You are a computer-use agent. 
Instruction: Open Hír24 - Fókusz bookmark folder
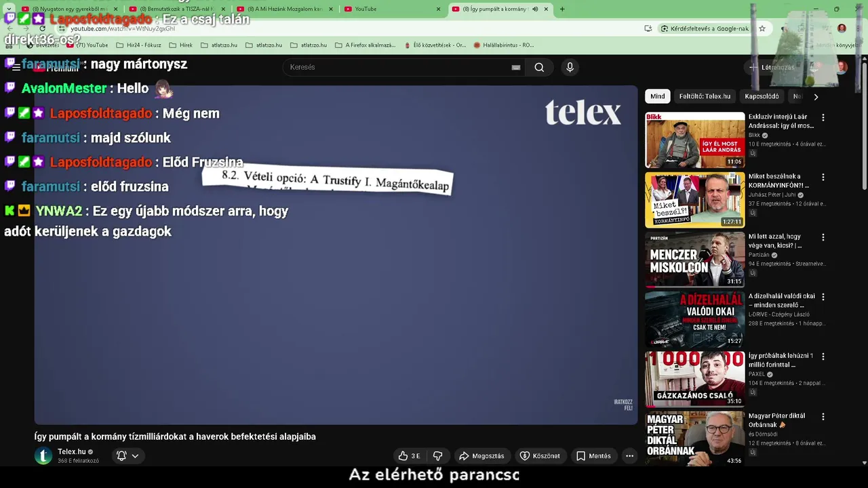tap(139, 45)
